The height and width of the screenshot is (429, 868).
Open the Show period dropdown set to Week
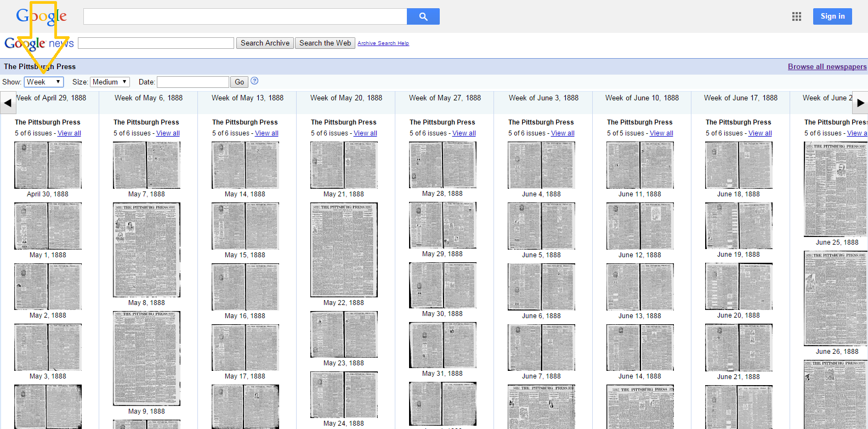44,82
